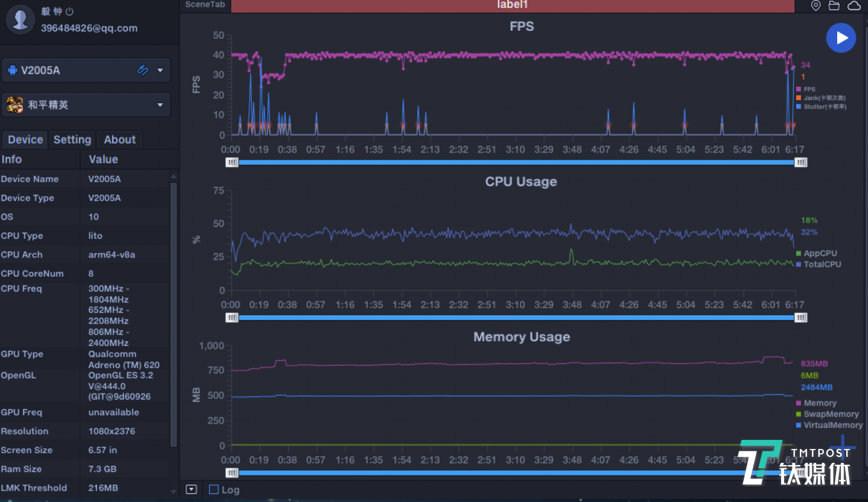Enable the Log checkbox
This screenshot has width=868, height=502.
[x=214, y=489]
